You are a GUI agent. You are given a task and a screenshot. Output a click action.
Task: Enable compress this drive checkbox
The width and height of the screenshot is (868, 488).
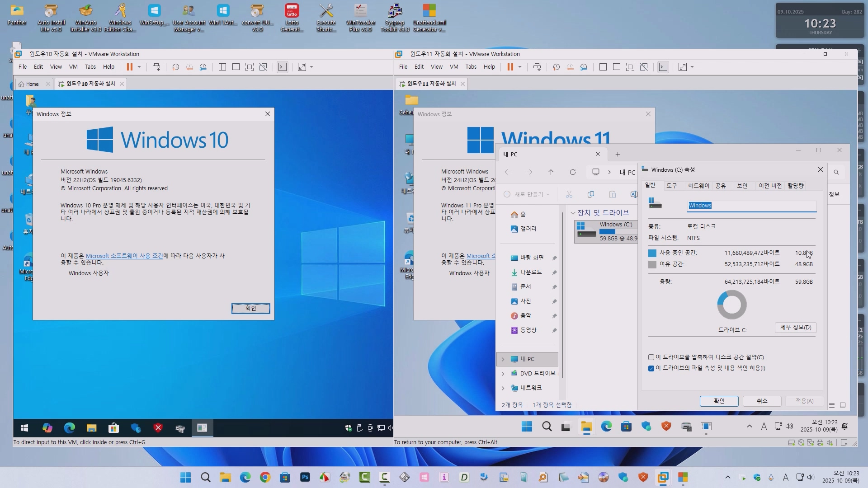pyautogui.click(x=651, y=357)
